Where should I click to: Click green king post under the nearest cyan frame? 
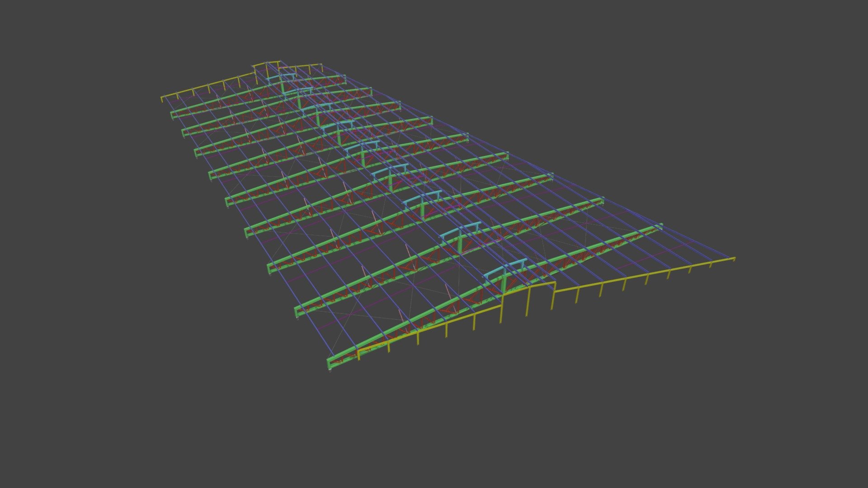(x=505, y=285)
